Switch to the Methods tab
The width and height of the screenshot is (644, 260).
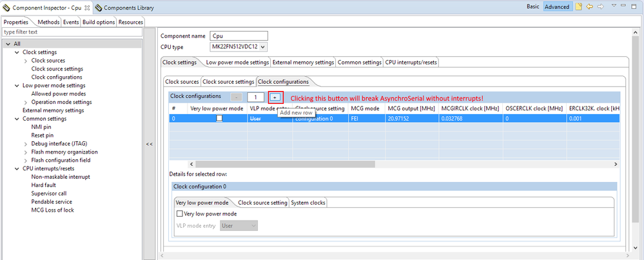(x=48, y=22)
